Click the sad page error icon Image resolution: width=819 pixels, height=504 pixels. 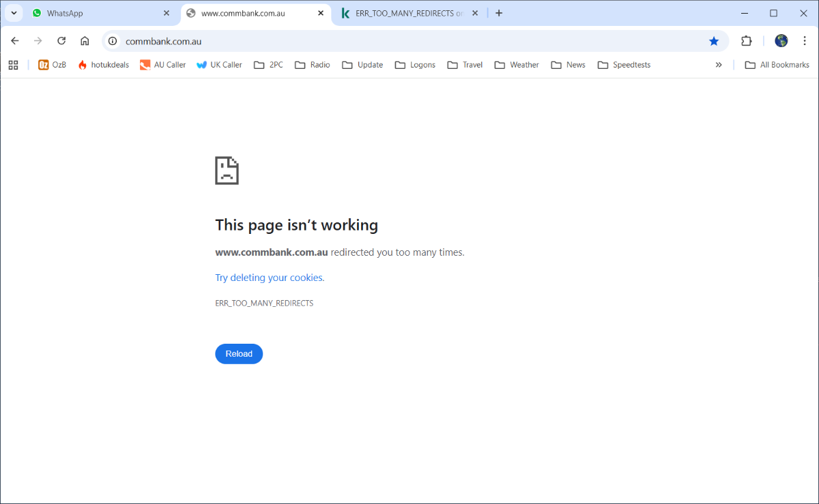click(x=227, y=171)
